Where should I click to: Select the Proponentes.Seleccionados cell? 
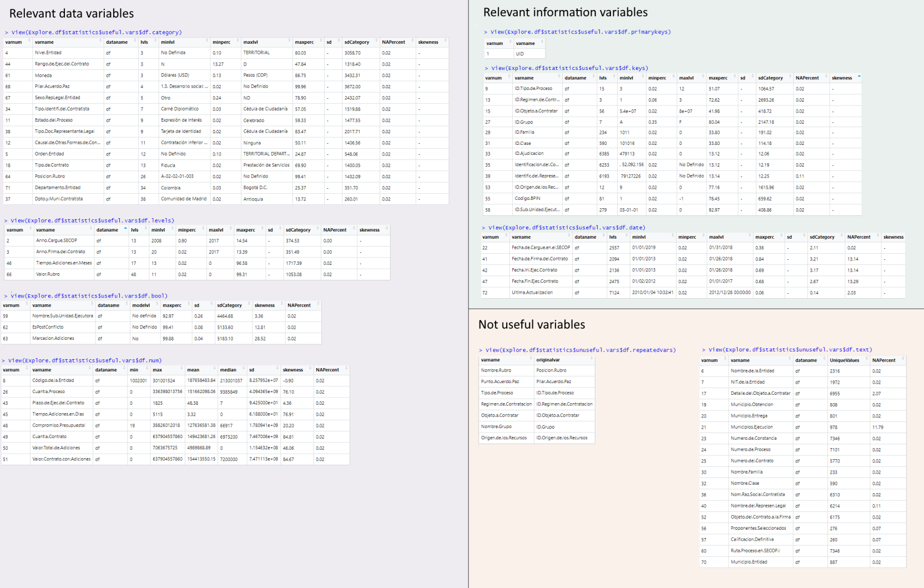[x=759, y=529]
